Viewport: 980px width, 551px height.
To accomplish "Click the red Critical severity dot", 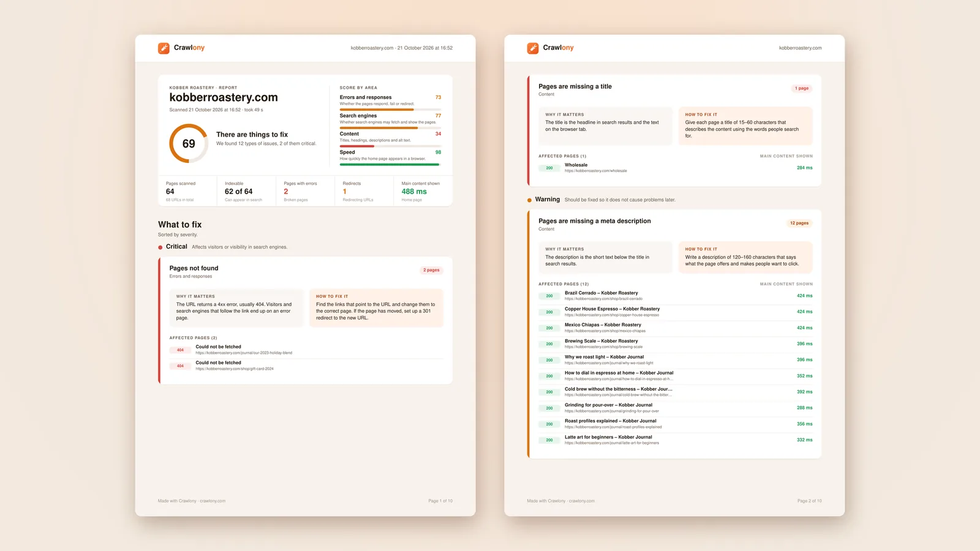I will pos(160,247).
